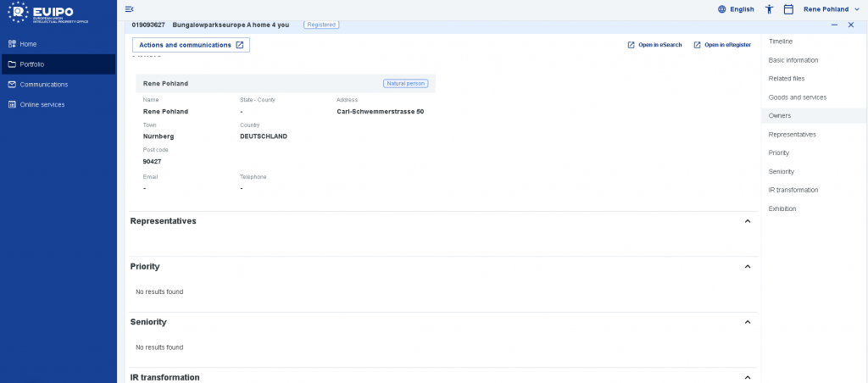Close the trademark detail panel
The image size is (868, 383).
point(851,25)
